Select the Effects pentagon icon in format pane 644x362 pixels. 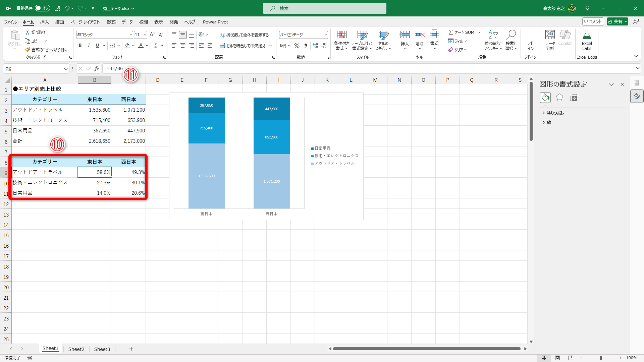tap(559, 98)
